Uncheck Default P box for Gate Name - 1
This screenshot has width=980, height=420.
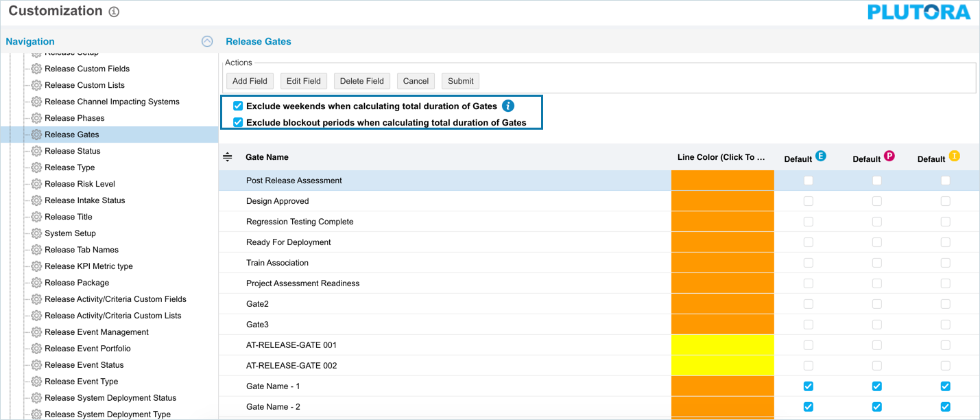tap(876, 386)
